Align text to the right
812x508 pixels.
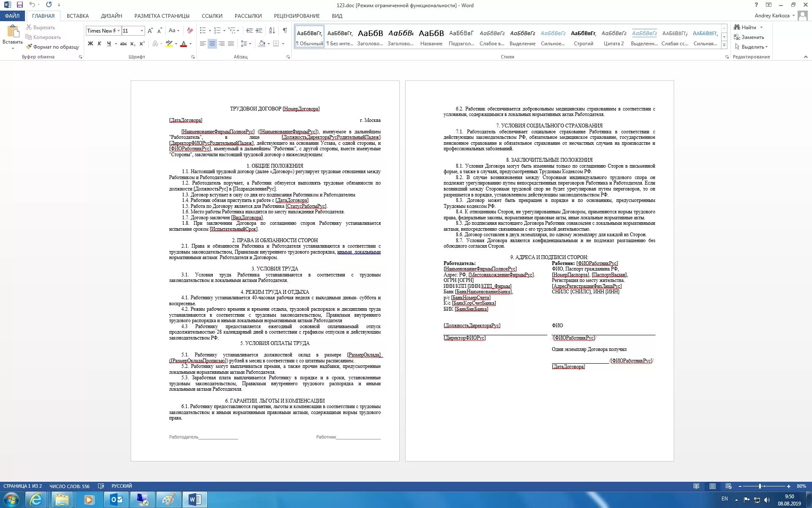(222, 44)
